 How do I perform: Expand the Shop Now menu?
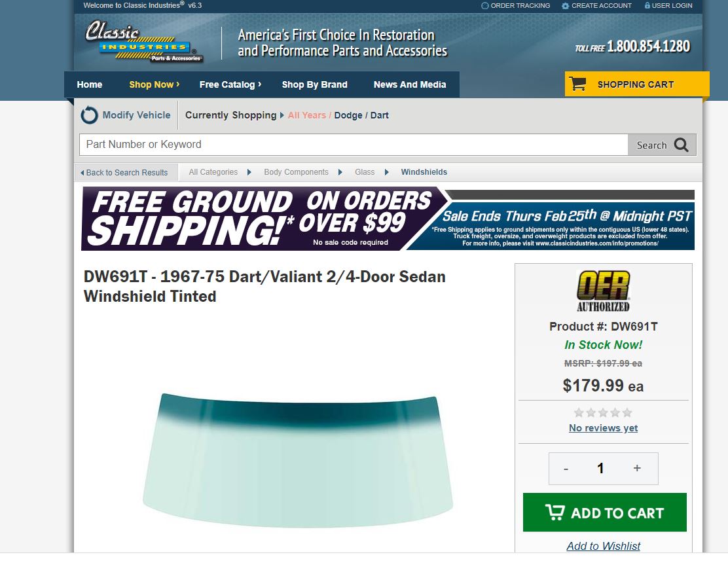pyautogui.click(x=154, y=84)
